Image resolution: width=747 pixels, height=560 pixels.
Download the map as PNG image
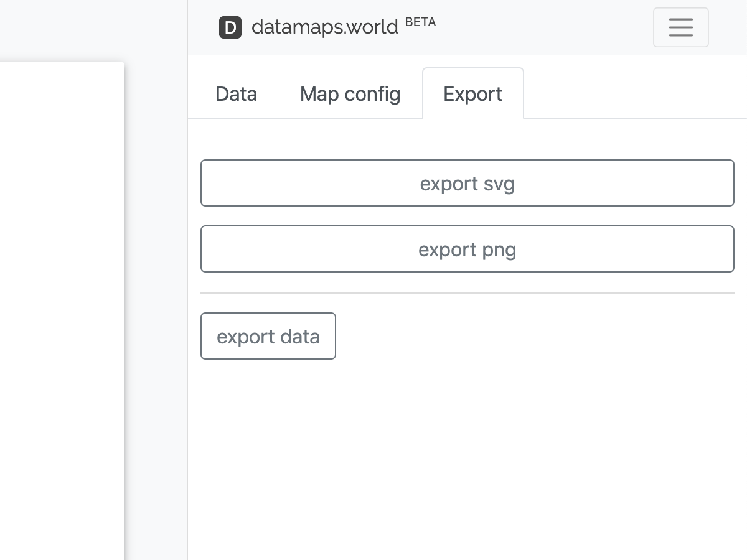click(x=467, y=250)
